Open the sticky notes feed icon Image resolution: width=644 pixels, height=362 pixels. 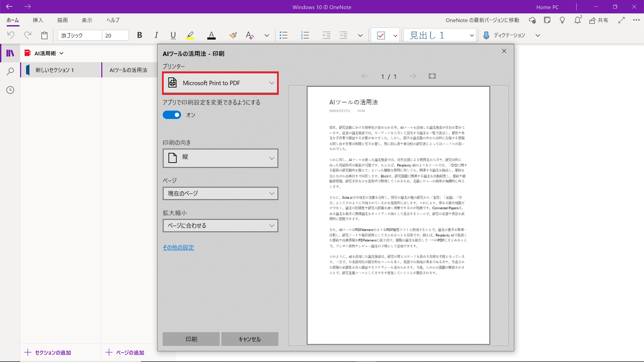[547, 20]
